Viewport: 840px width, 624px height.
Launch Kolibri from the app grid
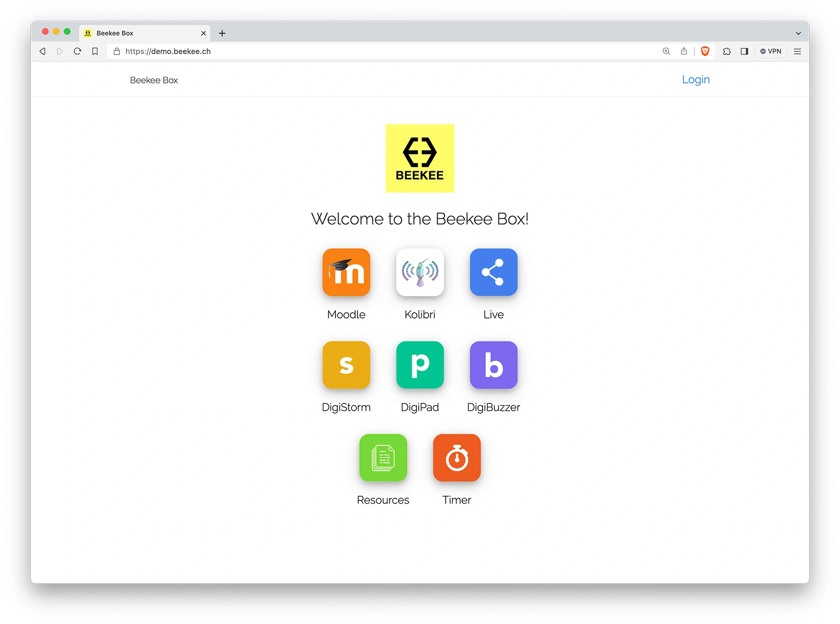coord(420,272)
